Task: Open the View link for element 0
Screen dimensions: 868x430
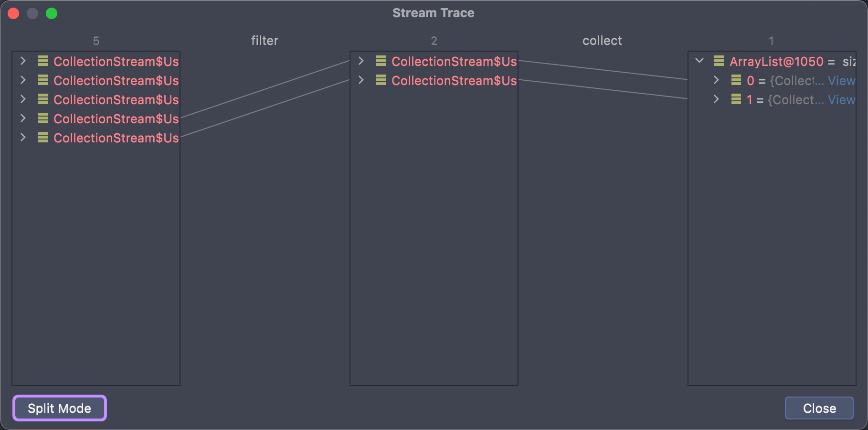Action: point(841,81)
